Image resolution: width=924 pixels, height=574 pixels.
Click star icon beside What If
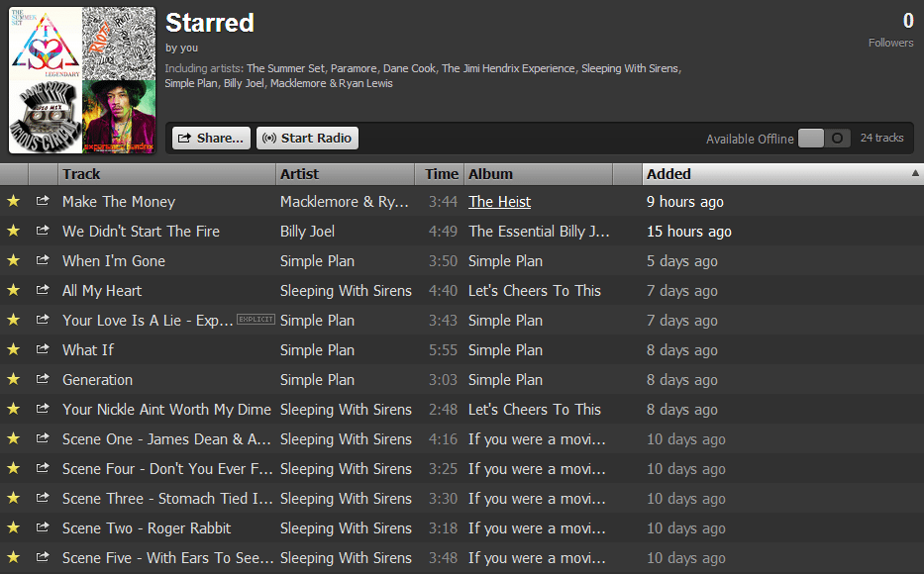click(x=13, y=349)
